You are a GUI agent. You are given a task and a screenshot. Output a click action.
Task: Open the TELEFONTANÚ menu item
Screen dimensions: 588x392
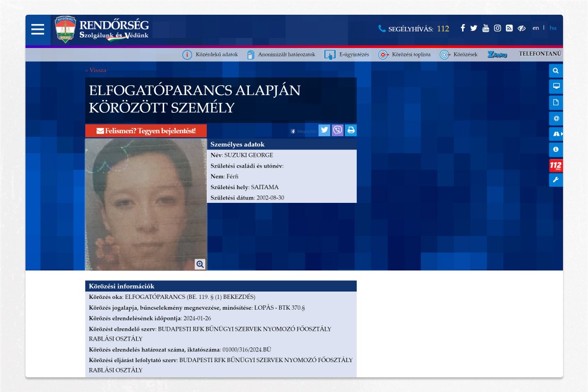(540, 54)
